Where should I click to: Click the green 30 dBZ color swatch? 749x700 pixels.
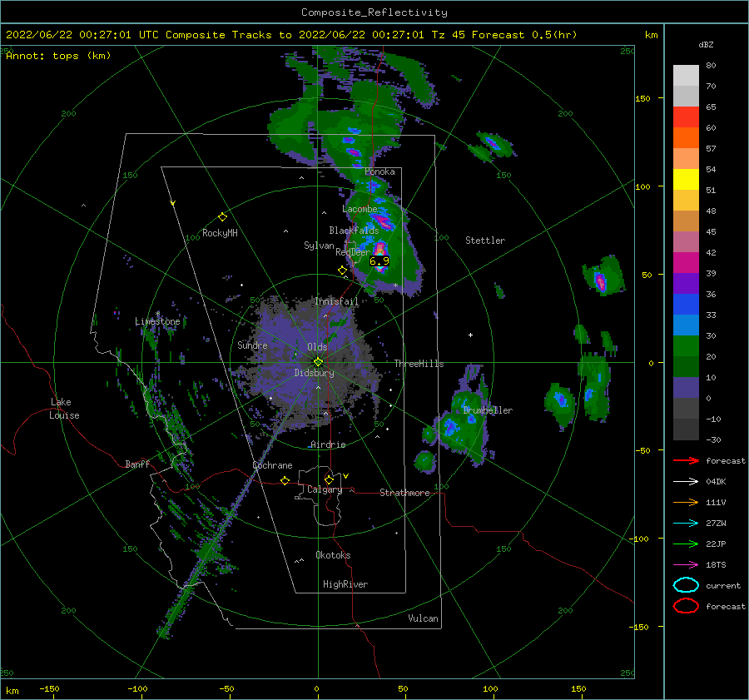(686, 345)
